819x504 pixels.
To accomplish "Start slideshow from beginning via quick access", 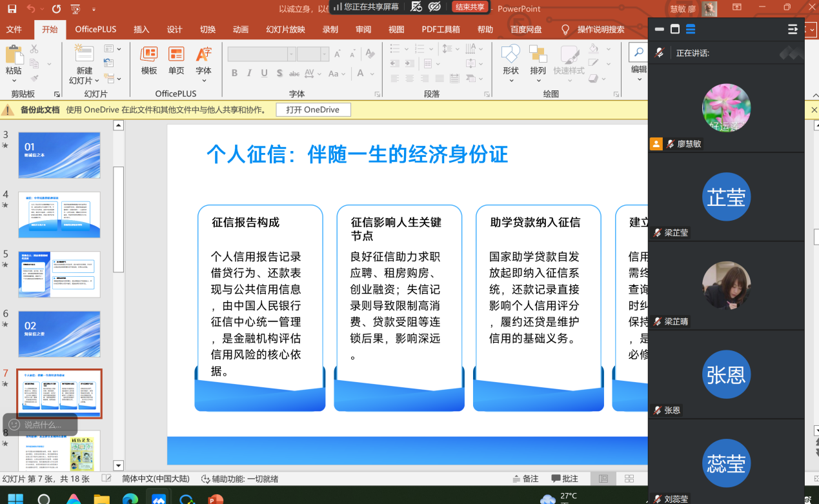I will [76, 9].
